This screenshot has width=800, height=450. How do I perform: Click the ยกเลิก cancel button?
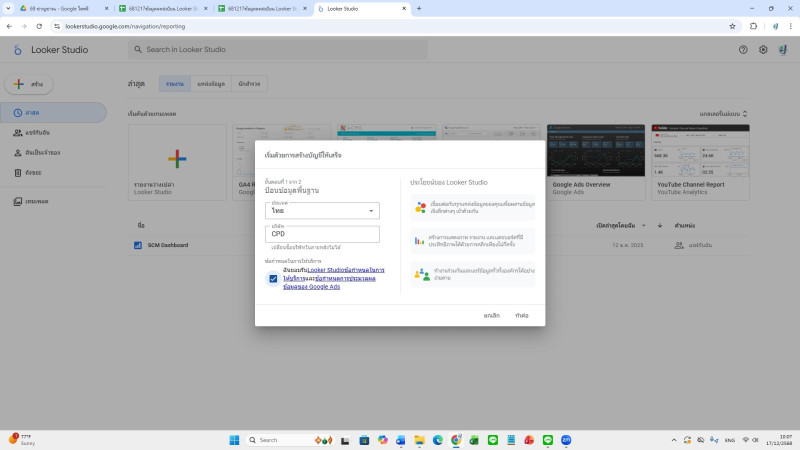[491, 315]
